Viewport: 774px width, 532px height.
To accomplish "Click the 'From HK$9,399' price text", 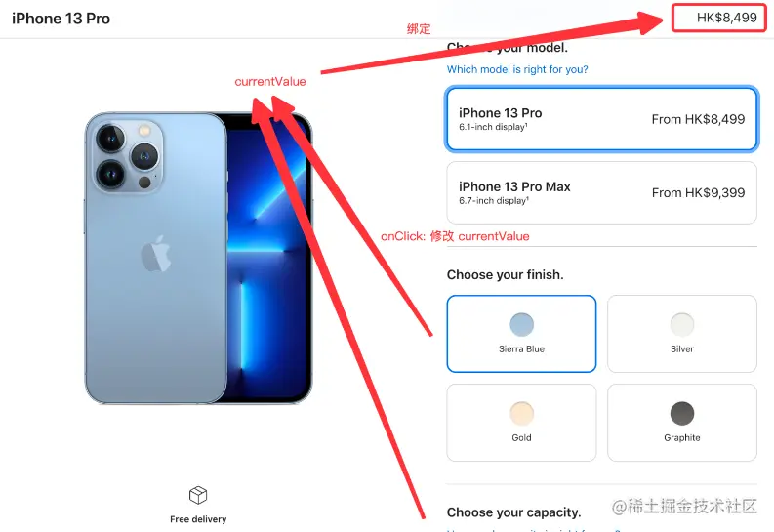I will coord(698,193).
